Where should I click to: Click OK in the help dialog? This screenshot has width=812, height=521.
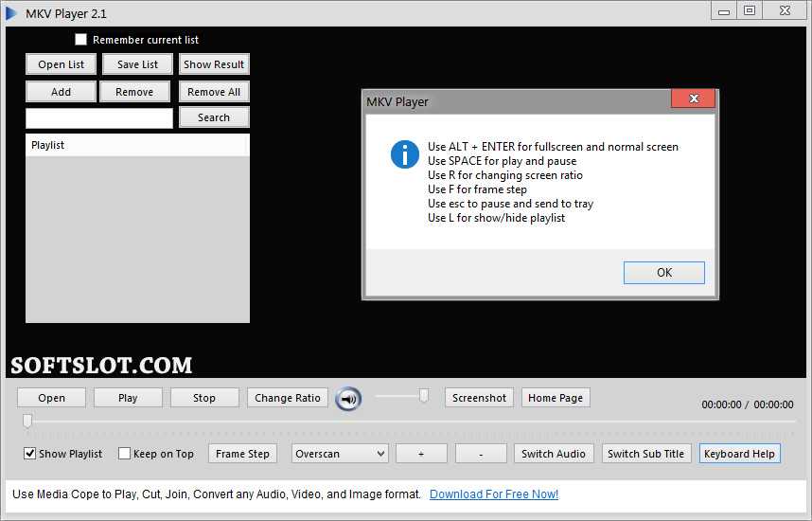point(664,273)
